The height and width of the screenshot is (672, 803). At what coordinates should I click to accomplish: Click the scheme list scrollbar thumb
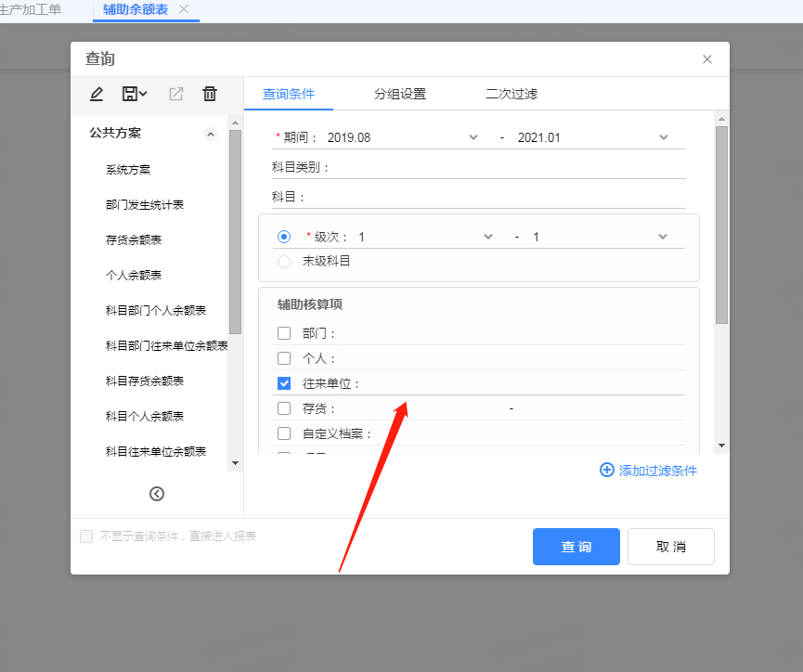pyautogui.click(x=235, y=232)
